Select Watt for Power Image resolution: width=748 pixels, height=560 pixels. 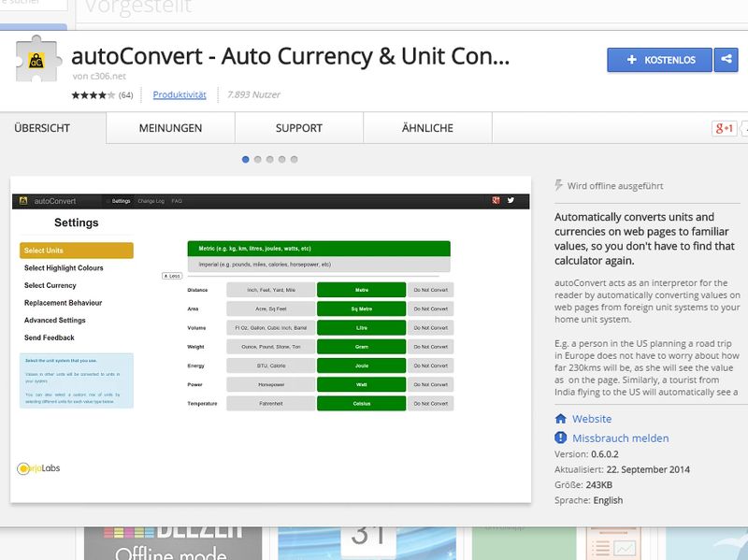361,384
